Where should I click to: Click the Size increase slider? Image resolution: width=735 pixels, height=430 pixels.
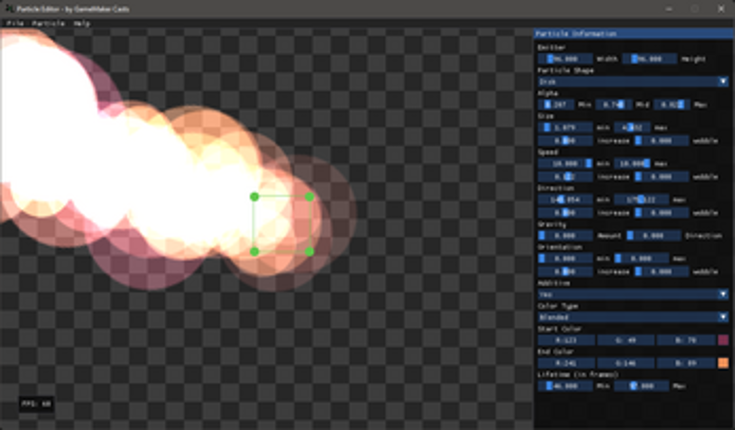pos(565,141)
